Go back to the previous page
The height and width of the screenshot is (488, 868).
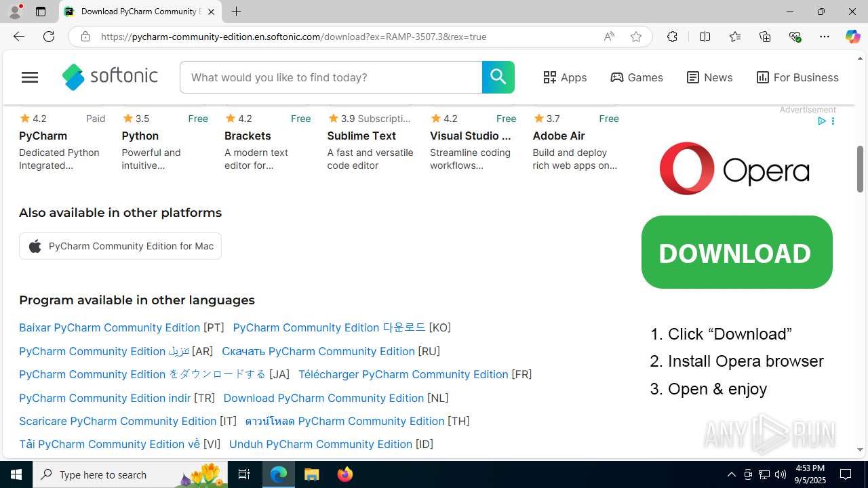click(x=18, y=37)
